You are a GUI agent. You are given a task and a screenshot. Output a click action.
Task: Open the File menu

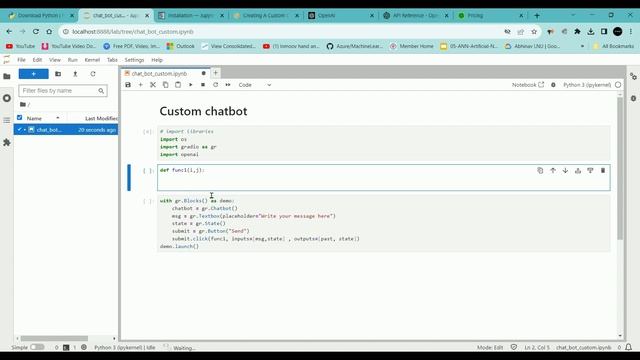(21, 60)
